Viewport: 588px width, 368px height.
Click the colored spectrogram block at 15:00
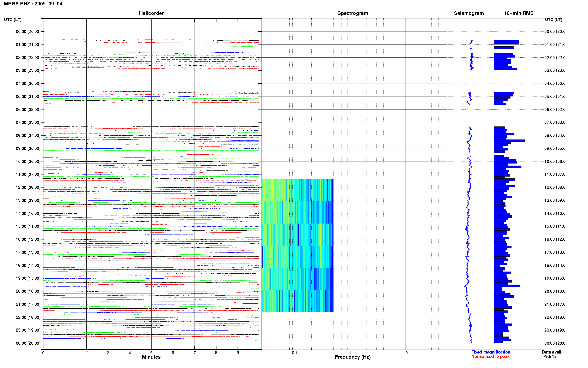297,235
